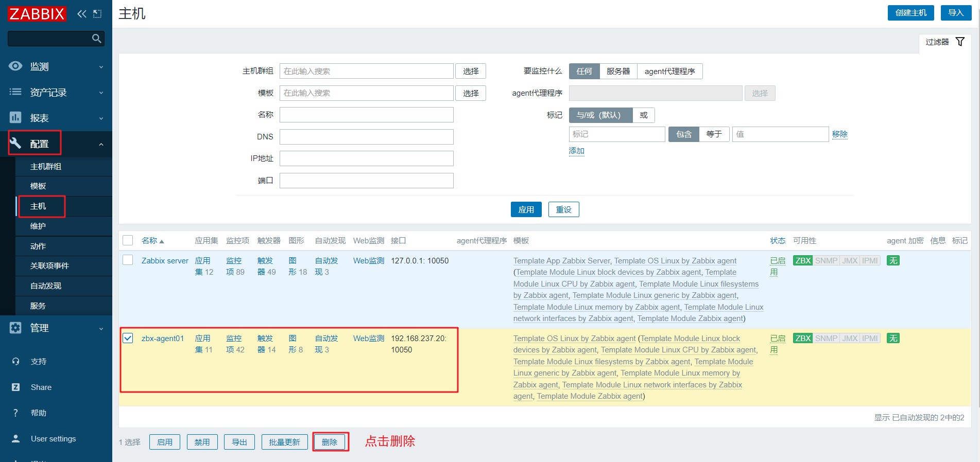Viewport: 980px width, 462px height.
Task: Check the Zabbix server row checkbox
Action: point(128,260)
